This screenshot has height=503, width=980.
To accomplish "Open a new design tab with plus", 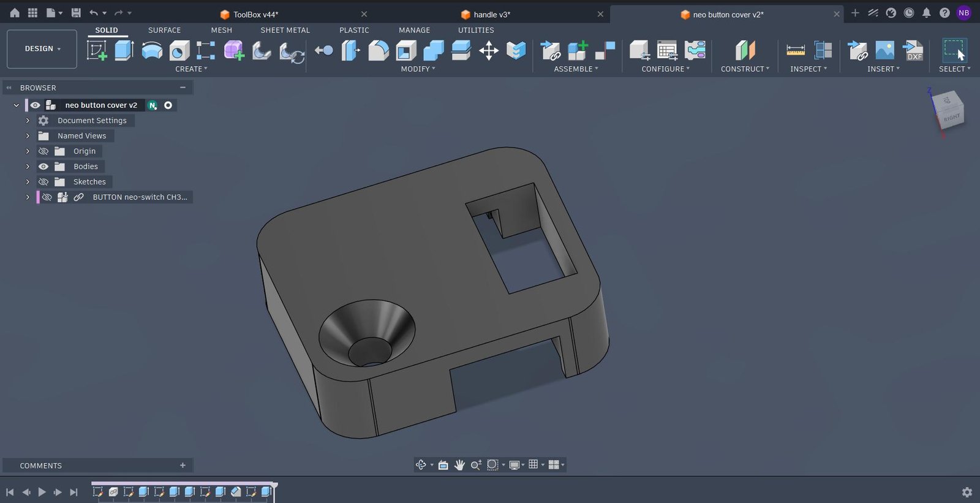I will (x=855, y=13).
